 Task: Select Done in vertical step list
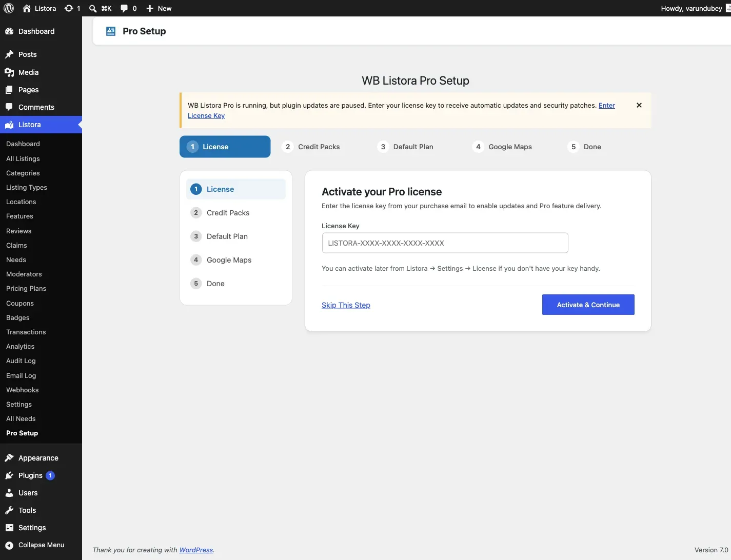(x=236, y=284)
